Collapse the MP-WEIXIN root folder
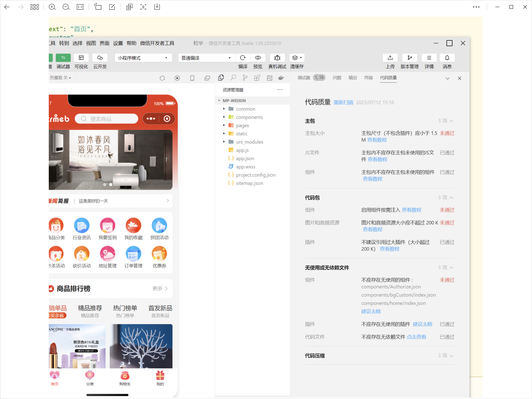 pyautogui.click(x=219, y=101)
